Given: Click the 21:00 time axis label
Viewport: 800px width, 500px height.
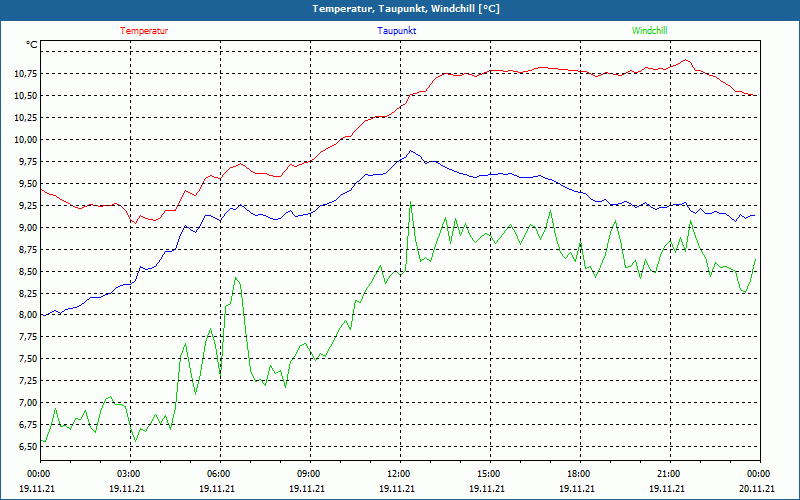Looking at the screenshot, I should 669,474.
